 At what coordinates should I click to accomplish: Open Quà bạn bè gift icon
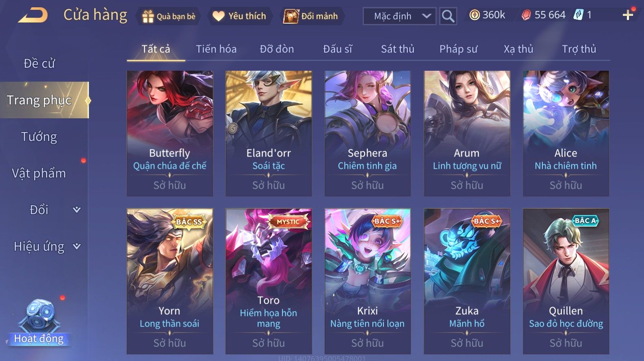point(148,16)
